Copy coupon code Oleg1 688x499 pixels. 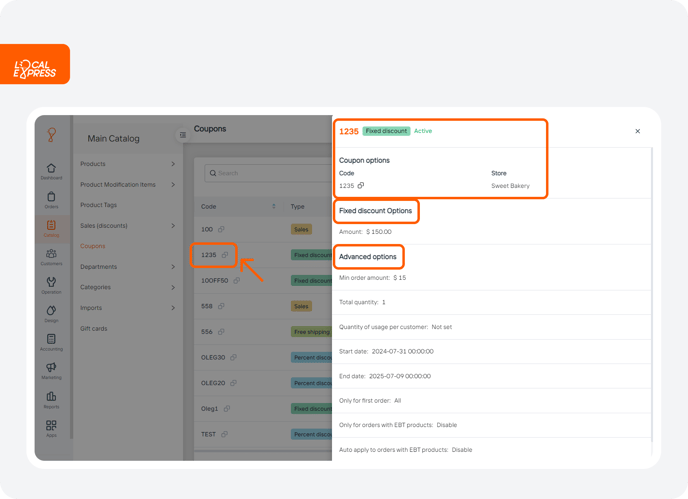[x=227, y=409]
